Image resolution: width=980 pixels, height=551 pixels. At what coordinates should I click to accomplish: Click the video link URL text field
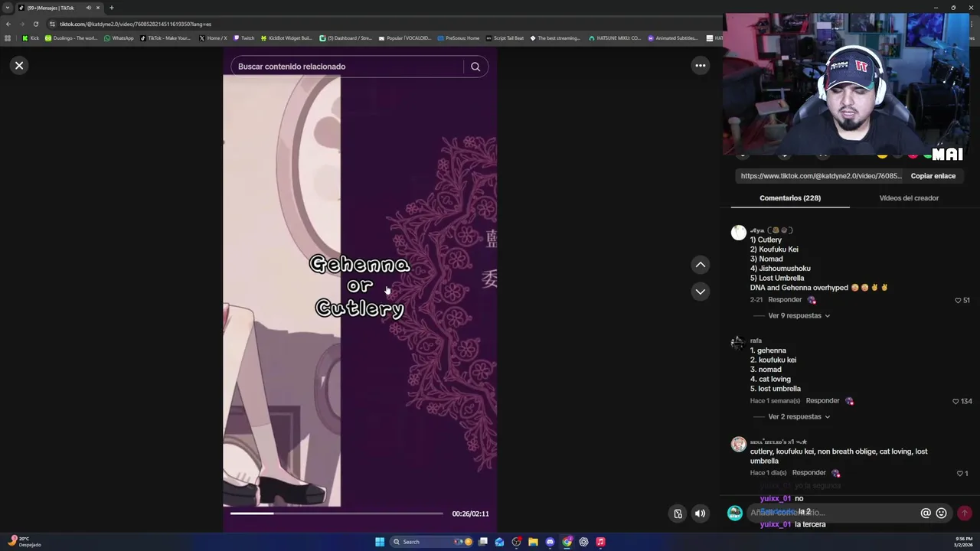pos(821,176)
